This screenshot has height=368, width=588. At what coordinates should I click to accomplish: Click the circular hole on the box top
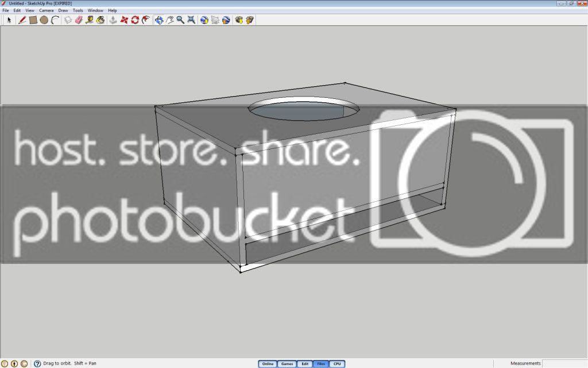303,109
